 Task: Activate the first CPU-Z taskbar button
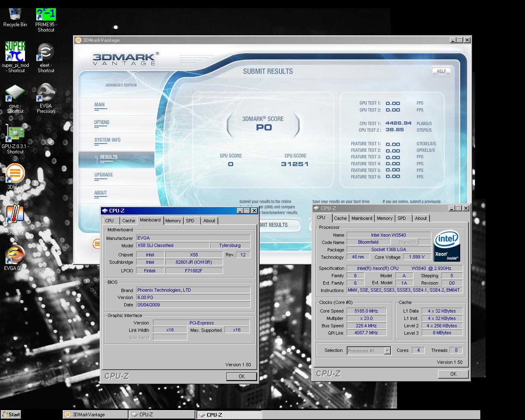[162, 415]
